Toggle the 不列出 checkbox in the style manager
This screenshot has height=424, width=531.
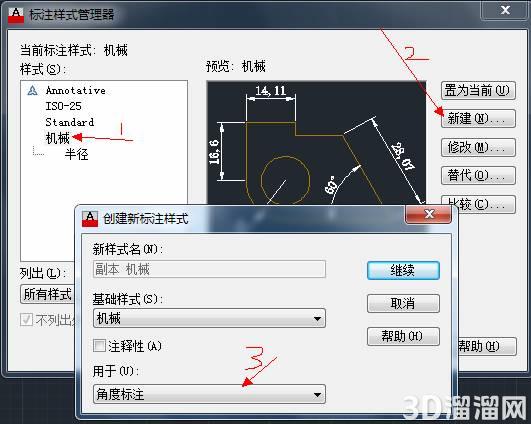[26, 320]
